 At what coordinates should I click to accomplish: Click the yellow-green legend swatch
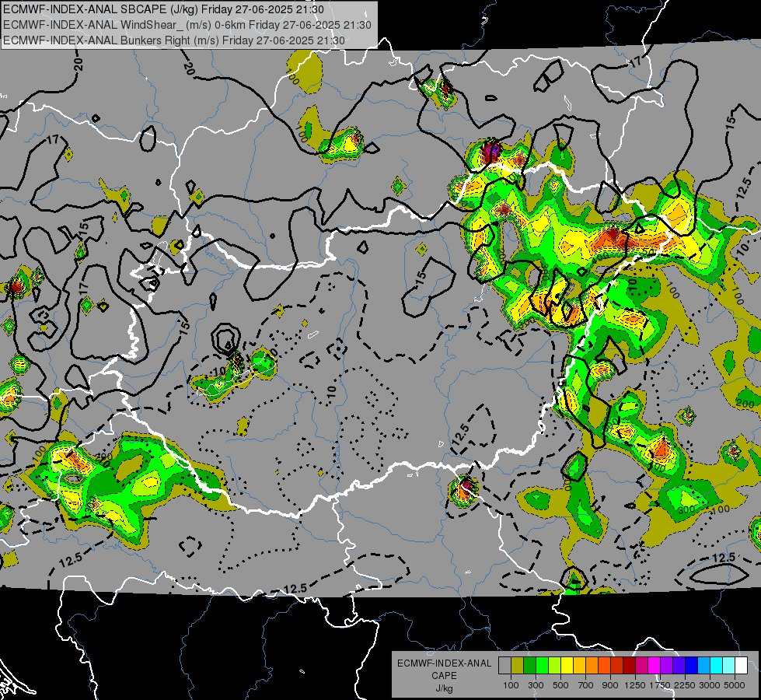tap(555, 666)
